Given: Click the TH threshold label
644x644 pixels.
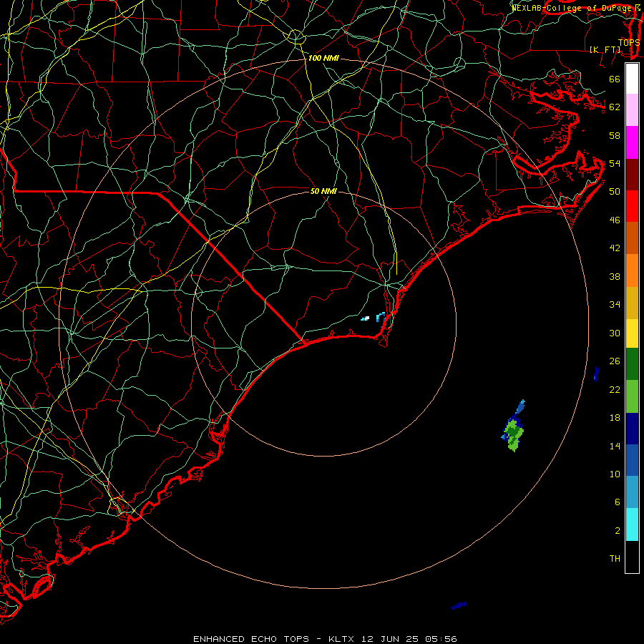Looking at the screenshot, I should pyautogui.click(x=615, y=559).
